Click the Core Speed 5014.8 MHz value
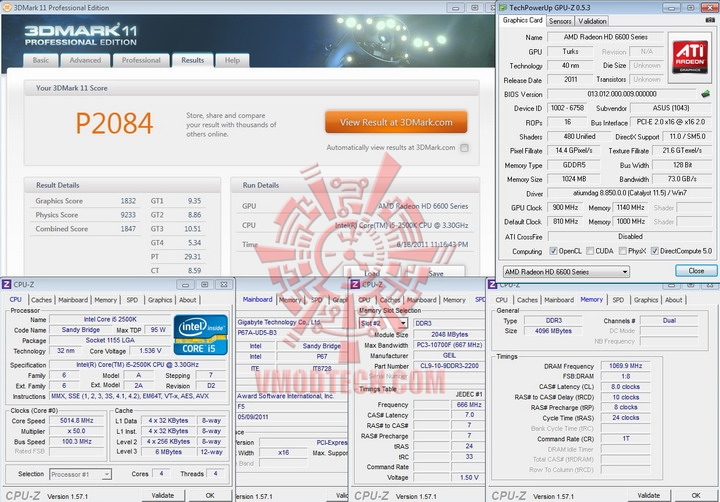Image resolution: width=720 pixels, height=502 pixels. pyautogui.click(x=77, y=421)
